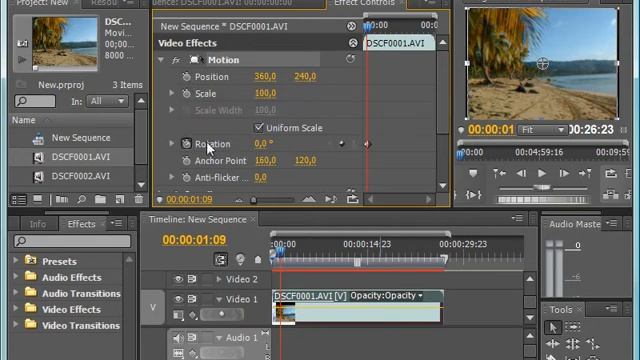
Task: Hide the Video 2 track eye
Action: point(178,279)
